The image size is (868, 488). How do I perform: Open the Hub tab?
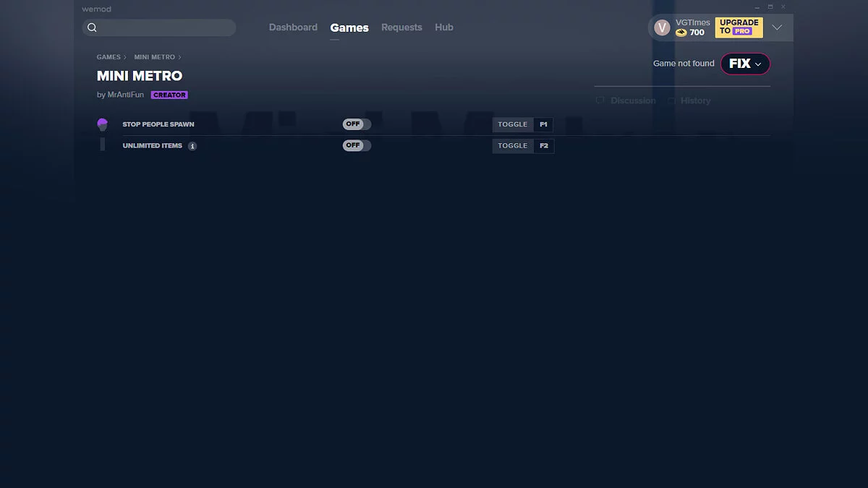pos(444,27)
